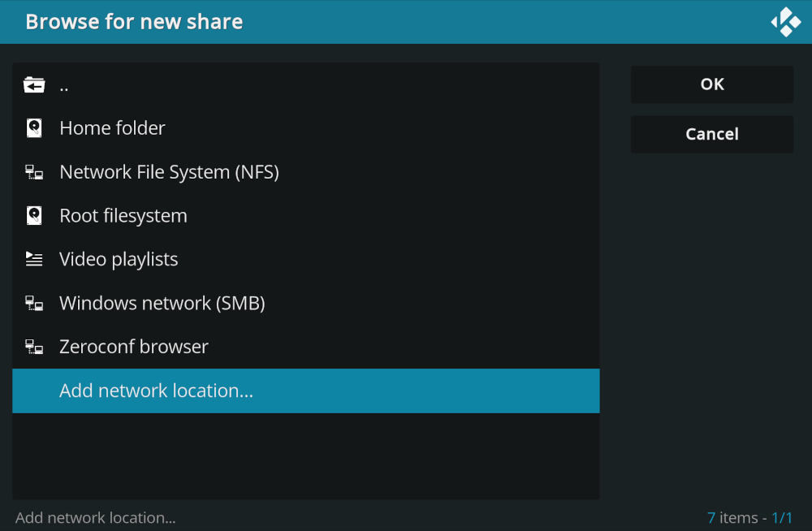This screenshot has width=812, height=531.
Task: Click the Kodi logo in the header
Action: [x=785, y=22]
